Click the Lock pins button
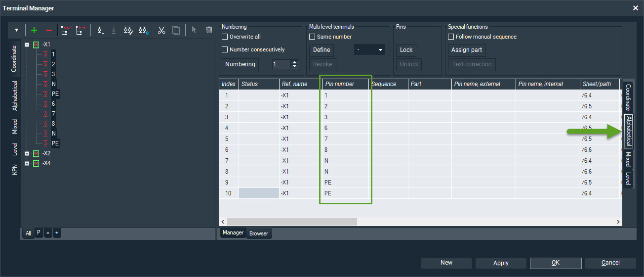This screenshot has width=644, height=277. click(406, 50)
